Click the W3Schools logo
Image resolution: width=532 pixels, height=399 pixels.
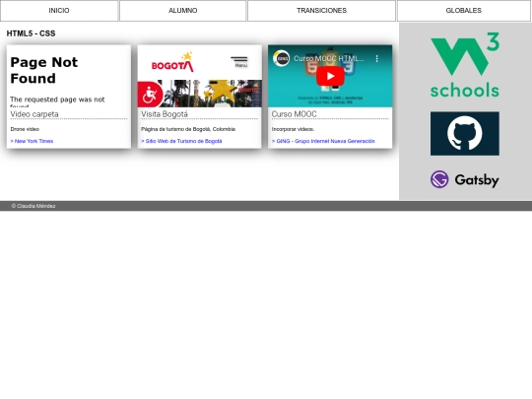[465, 65]
